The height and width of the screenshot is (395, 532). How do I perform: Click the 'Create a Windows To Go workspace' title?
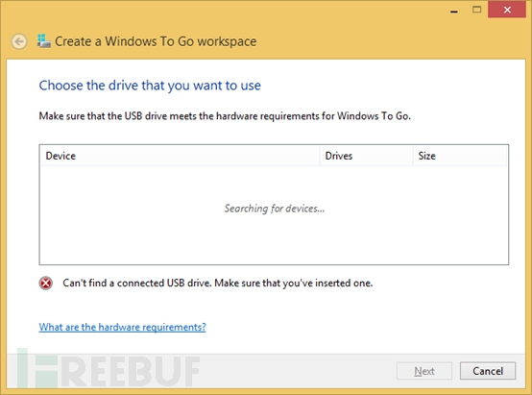(156, 41)
